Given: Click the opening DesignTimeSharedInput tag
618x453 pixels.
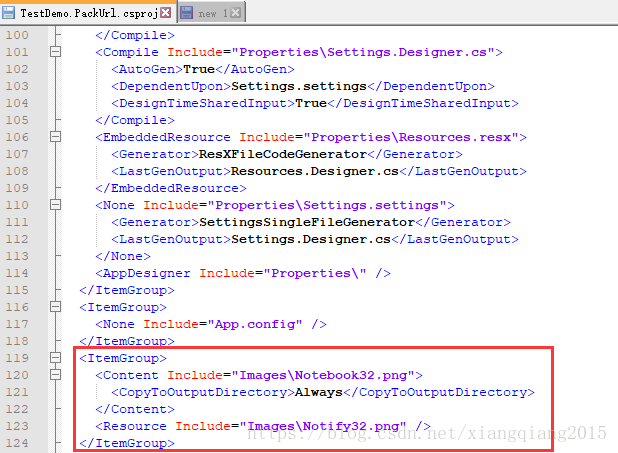Looking at the screenshot, I should pos(203,103).
